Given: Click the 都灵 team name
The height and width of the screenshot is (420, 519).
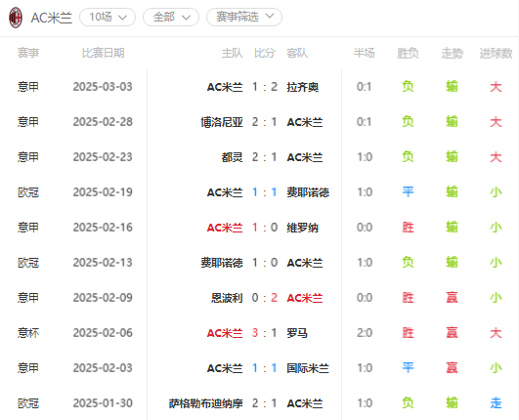Looking at the screenshot, I should pyautogui.click(x=232, y=157).
